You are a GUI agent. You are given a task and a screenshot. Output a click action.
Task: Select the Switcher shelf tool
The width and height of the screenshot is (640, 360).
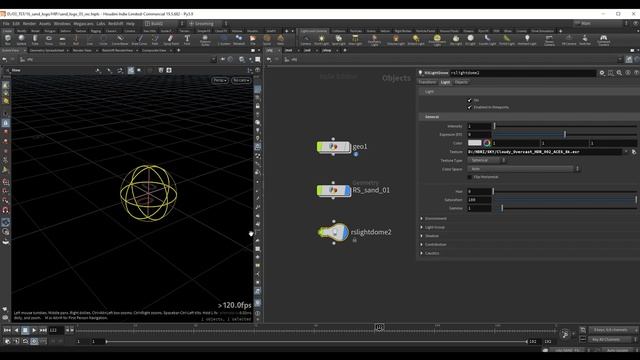pyautogui.click(x=585, y=40)
